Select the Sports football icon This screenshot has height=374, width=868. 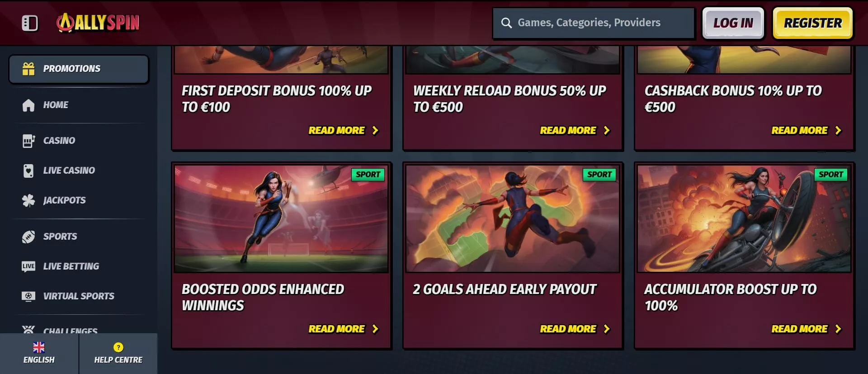click(x=28, y=237)
